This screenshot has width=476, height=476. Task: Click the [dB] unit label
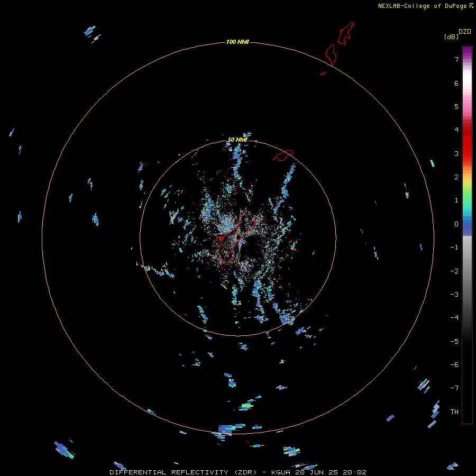[451, 37]
